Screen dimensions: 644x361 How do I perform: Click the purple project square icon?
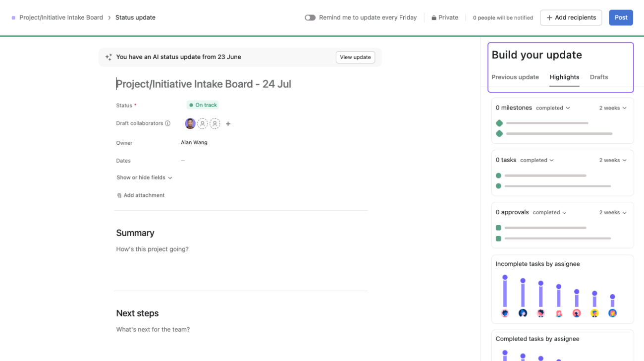point(13,18)
